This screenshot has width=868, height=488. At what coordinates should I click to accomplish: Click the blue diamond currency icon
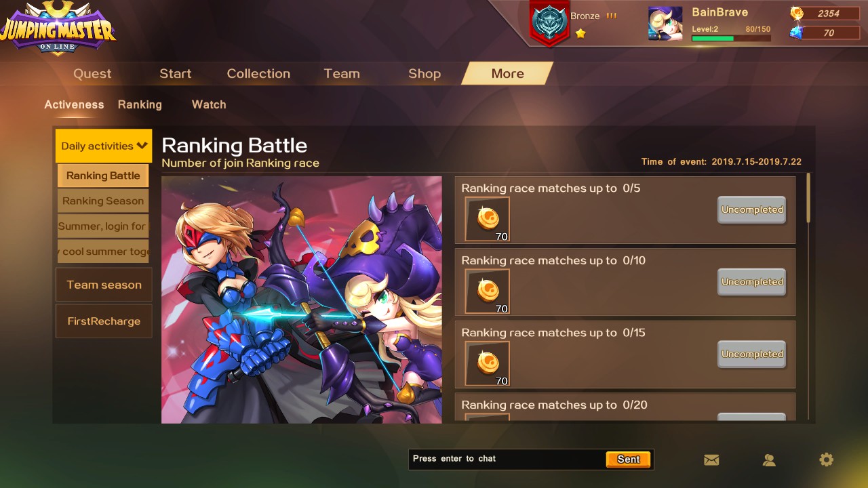[797, 33]
